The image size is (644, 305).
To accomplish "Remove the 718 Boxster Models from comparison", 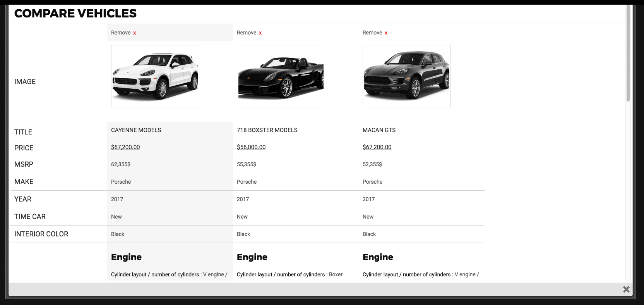I will pos(249,33).
